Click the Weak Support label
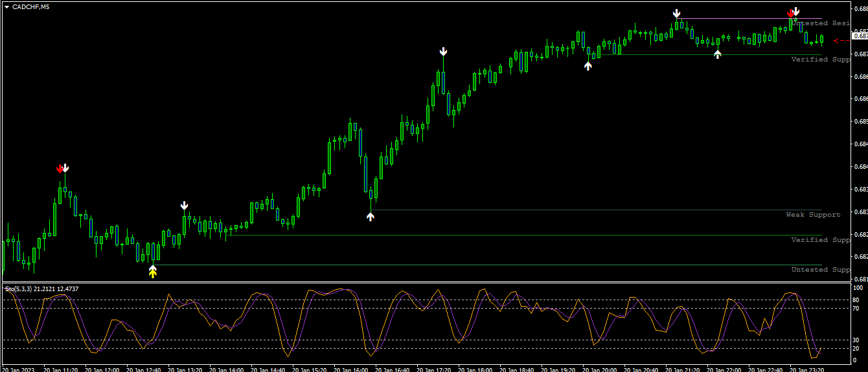 [x=813, y=215]
